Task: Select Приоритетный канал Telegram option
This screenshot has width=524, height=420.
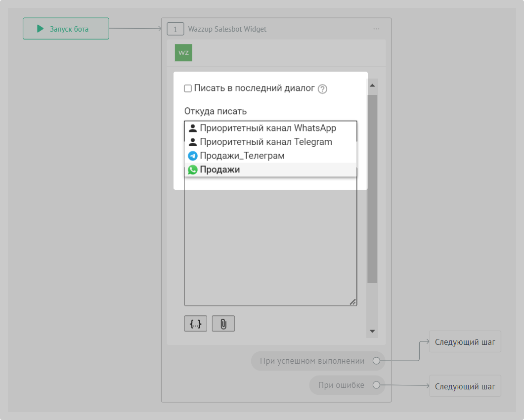Action: pyautogui.click(x=265, y=142)
